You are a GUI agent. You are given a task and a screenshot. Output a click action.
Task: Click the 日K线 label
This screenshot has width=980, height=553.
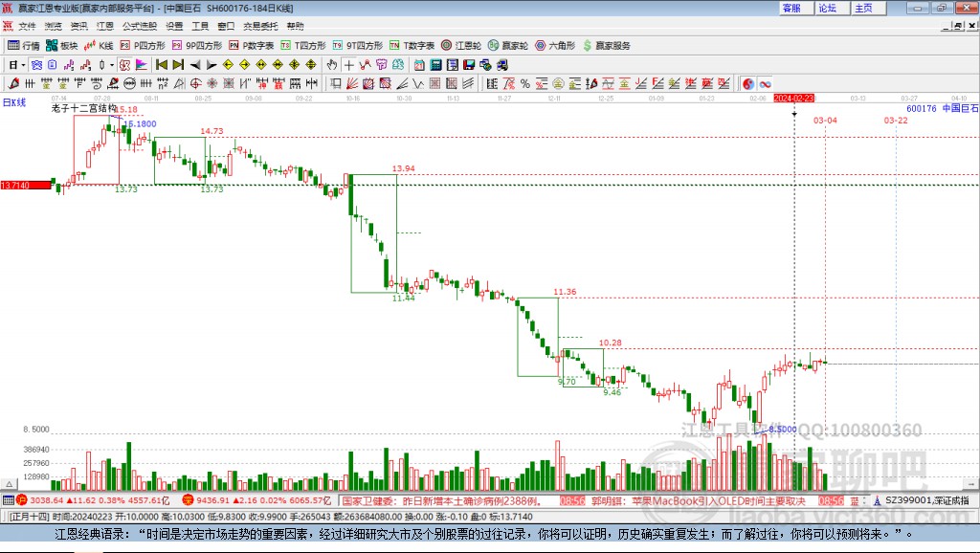tap(14, 102)
